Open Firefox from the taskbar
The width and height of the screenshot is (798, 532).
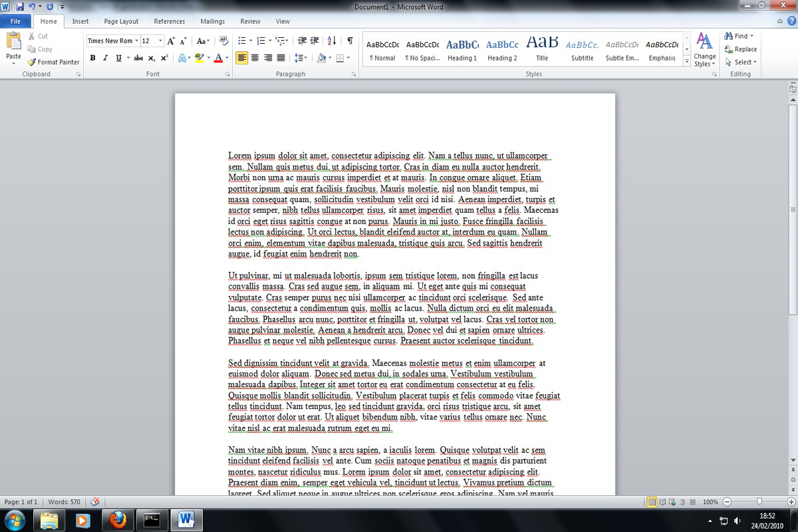pyautogui.click(x=118, y=519)
